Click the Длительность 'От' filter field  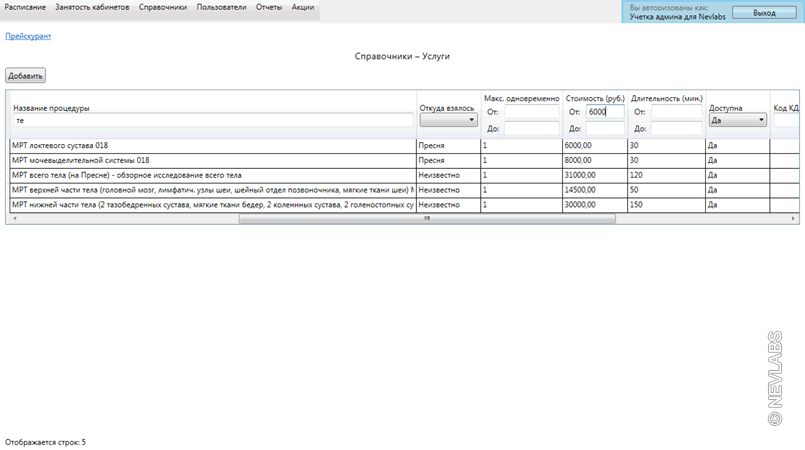[x=676, y=112]
